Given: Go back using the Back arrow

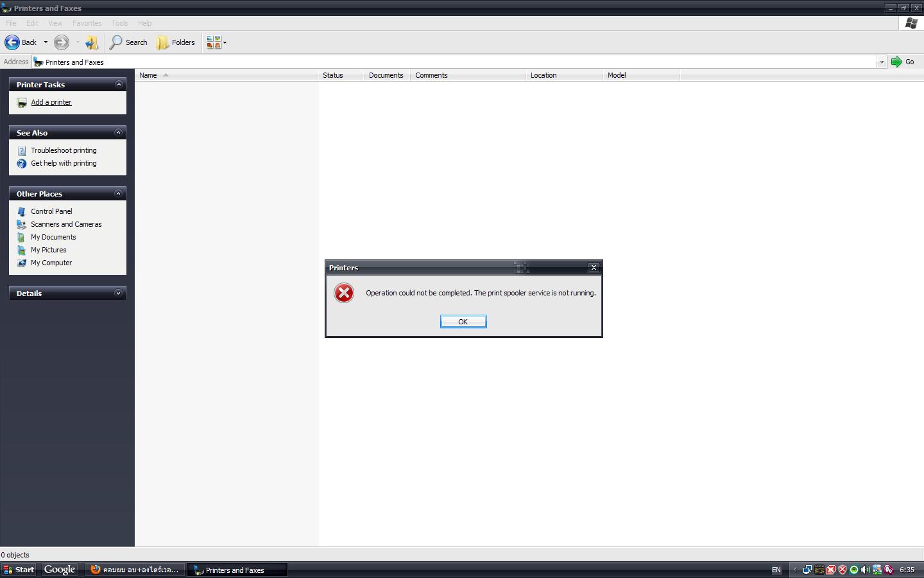Looking at the screenshot, I should pos(21,42).
